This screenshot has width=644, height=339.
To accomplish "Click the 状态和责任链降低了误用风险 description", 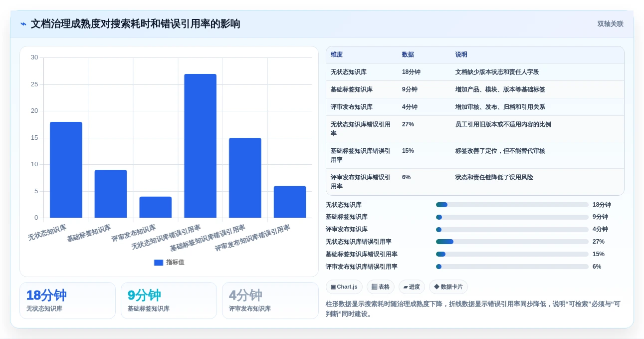I will click(x=494, y=177).
